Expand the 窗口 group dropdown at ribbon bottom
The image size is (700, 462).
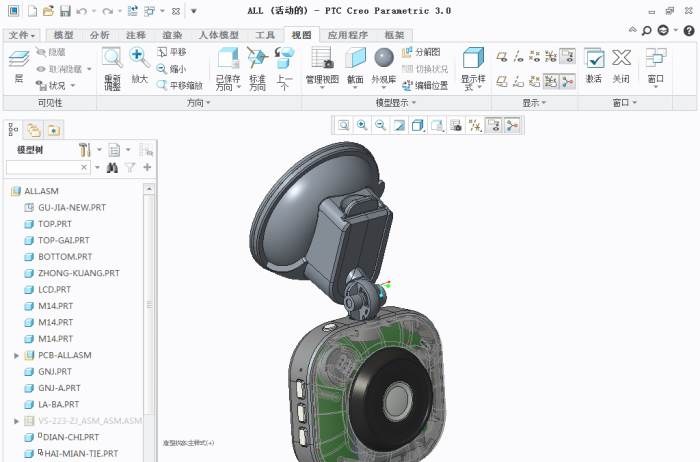click(x=624, y=103)
